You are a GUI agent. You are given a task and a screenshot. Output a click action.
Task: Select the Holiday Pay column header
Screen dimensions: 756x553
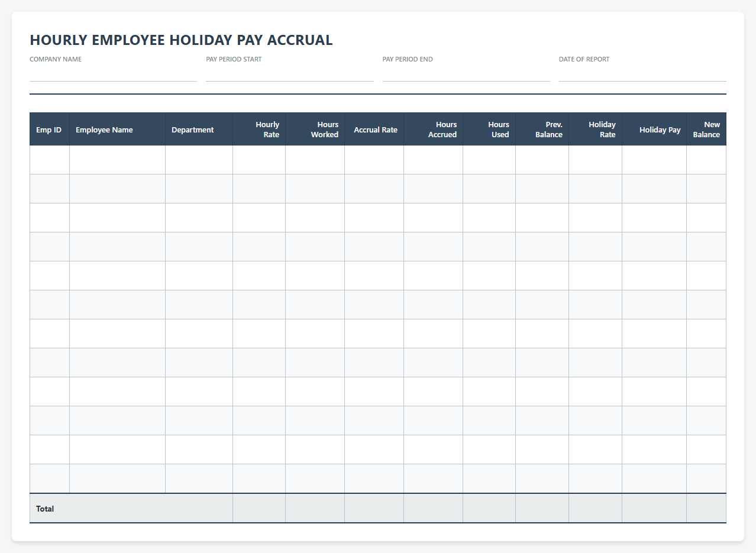654,130
